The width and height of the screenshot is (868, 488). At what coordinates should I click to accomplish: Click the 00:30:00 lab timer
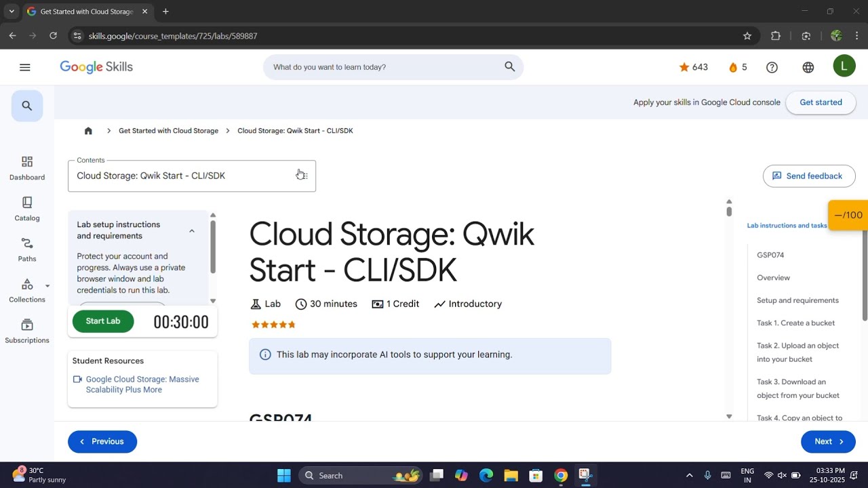(x=181, y=322)
